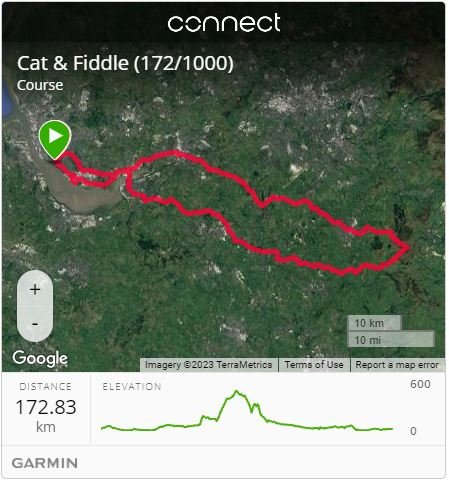Select the highest peak on the elevation chart
Screen dimensions: 449x482
point(236,391)
